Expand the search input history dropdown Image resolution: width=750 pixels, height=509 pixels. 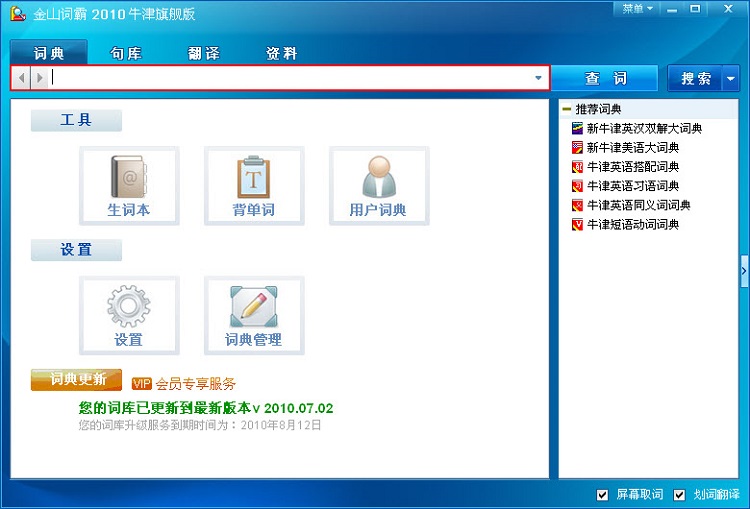[539, 78]
